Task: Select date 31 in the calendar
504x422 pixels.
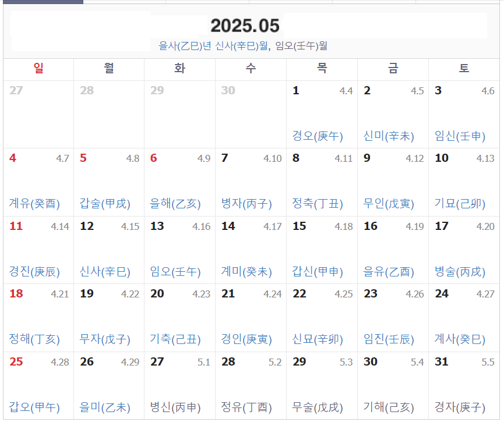Action: pos(442,361)
